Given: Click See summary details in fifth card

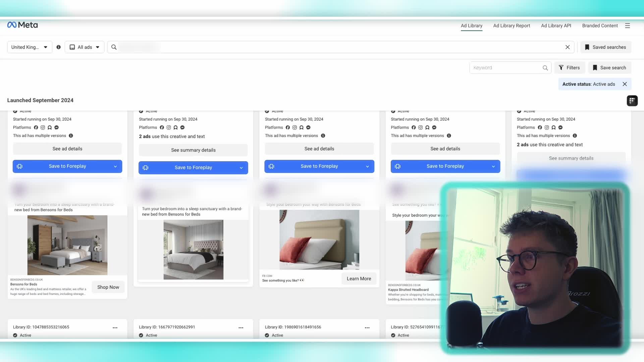Looking at the screenshot, I should point(571,158).
